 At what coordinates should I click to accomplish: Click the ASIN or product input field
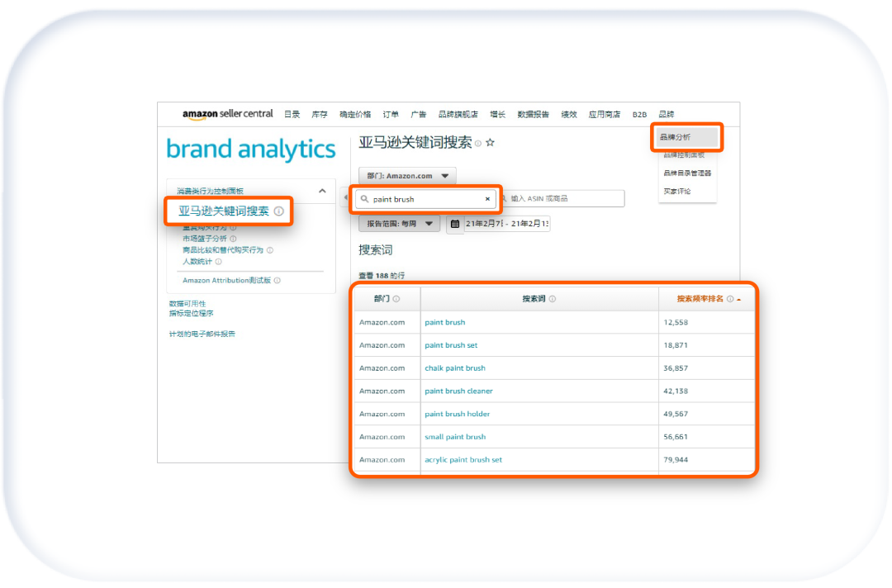(x=563, y=198)
